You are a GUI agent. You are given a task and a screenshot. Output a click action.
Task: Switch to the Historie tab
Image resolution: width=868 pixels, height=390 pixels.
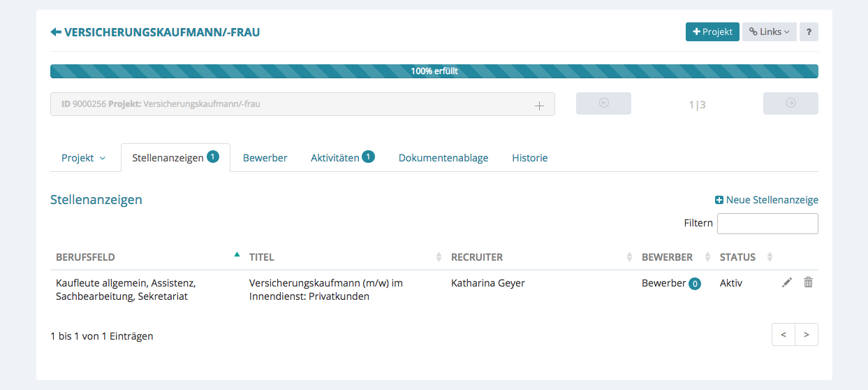pos(529,158)
